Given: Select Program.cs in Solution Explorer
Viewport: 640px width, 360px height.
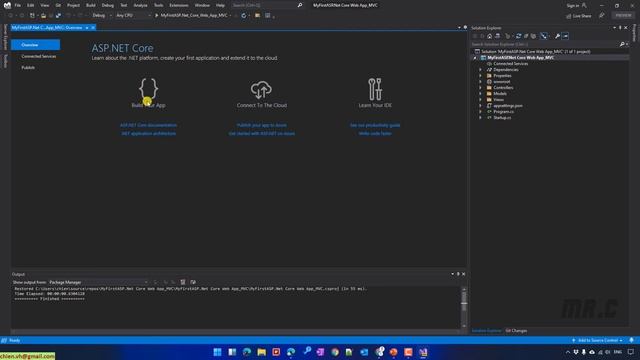Looking at the screenshot, I should [504, 111].
